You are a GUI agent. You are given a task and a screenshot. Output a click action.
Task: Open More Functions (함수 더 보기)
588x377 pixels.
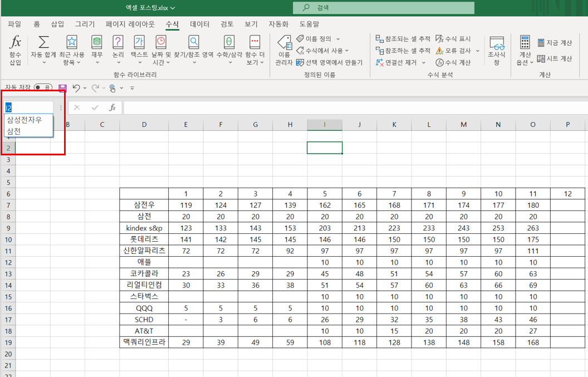tap(255, 50)
